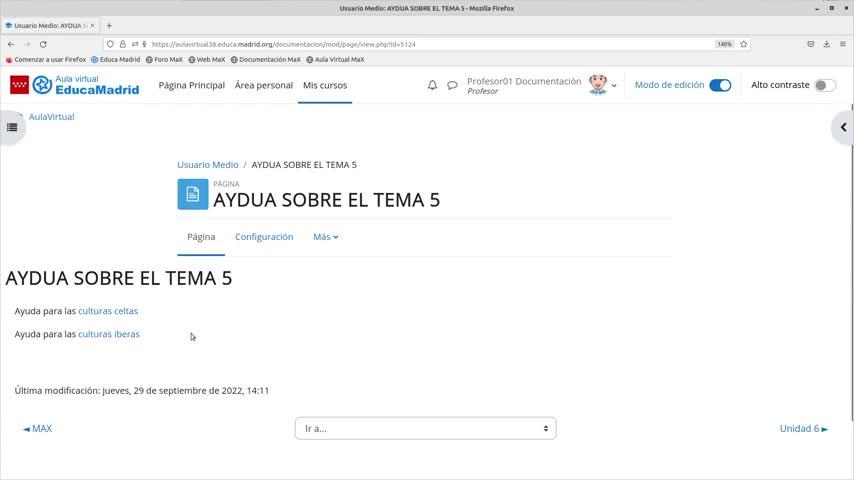Select the Página tab
This screenshot has height=480, width=854.
(201, 237)
